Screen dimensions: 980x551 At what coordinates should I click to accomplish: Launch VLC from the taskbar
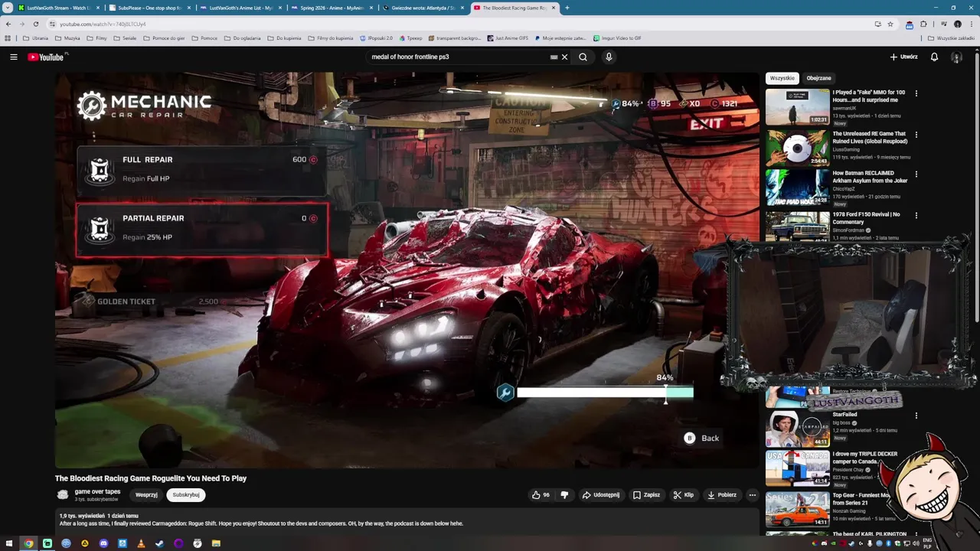pos(141,543)
